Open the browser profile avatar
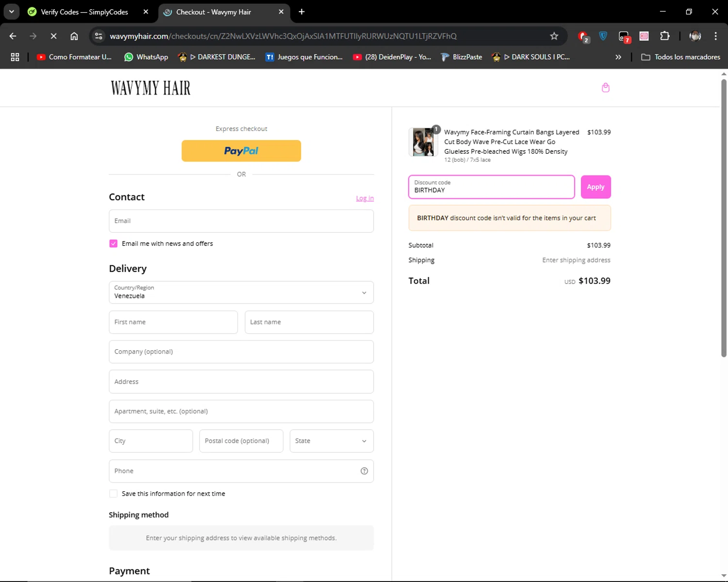The image size is (728, 582). click(695, 36)
